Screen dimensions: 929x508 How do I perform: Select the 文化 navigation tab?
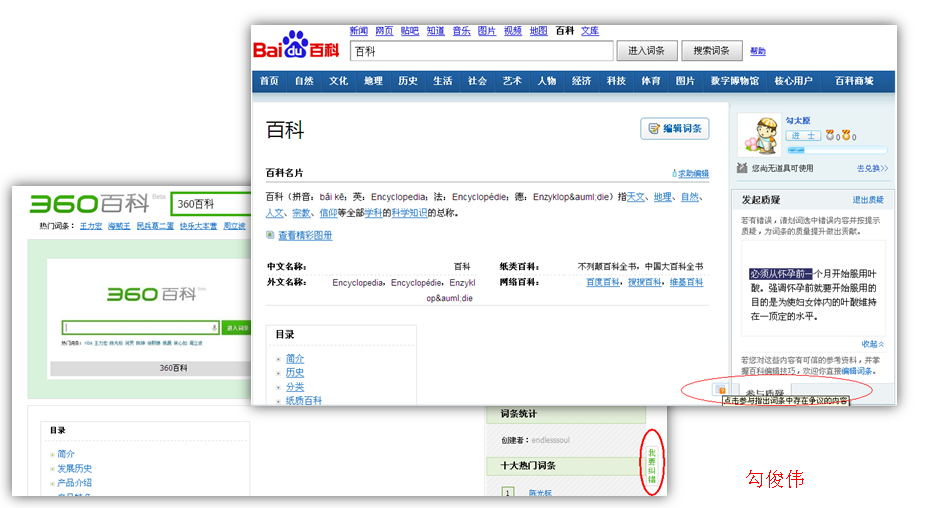[338, 81]
